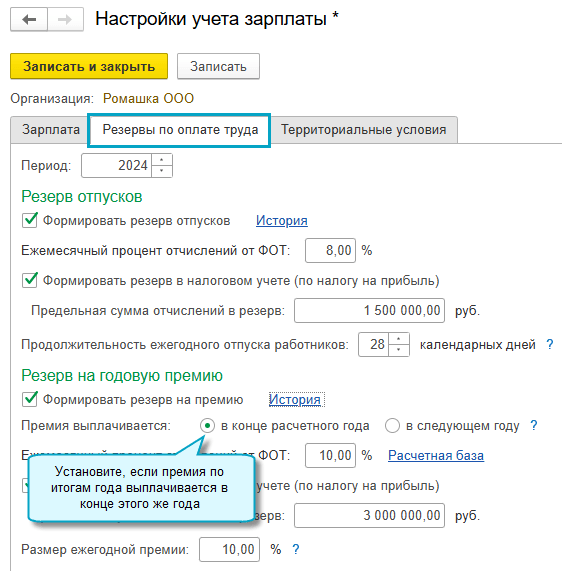Click the Записать button

tap(218, 66)
